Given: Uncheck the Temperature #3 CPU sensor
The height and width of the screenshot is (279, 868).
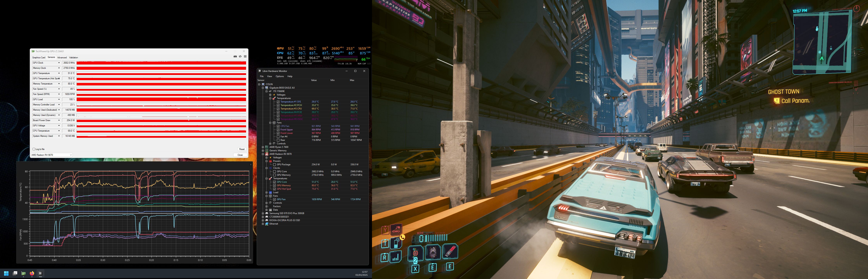Looking at the screenshot, I should (278, 109).
